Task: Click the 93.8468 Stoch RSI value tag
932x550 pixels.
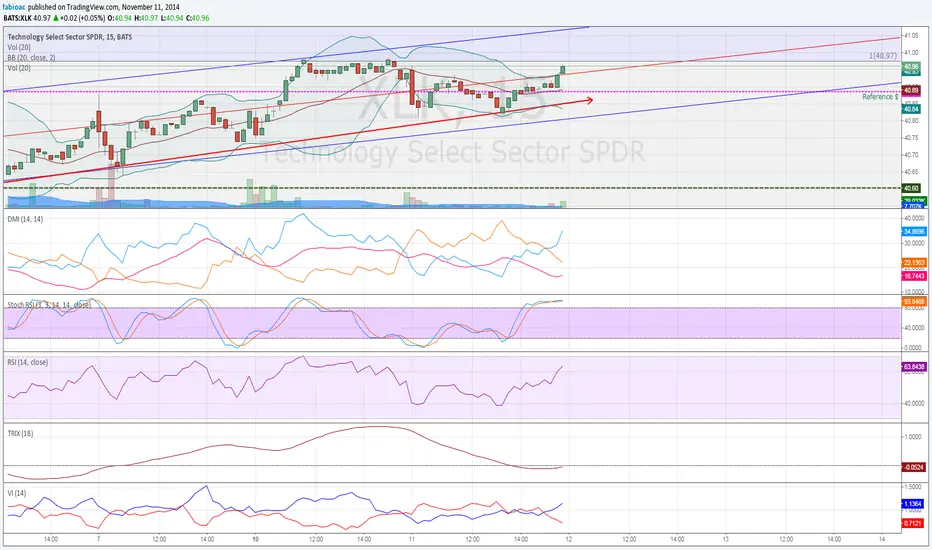Action: click(914, 301)
